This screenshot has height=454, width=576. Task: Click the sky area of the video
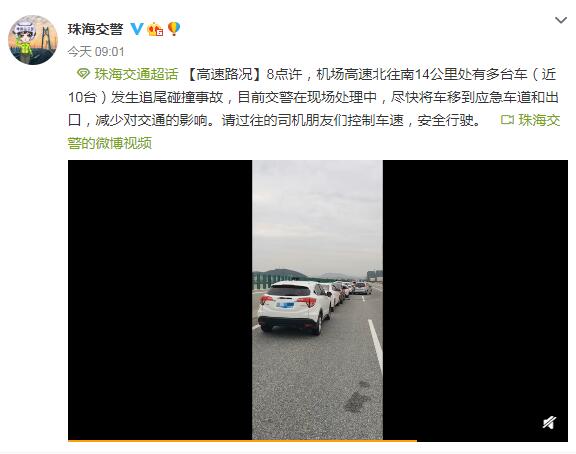317,215
